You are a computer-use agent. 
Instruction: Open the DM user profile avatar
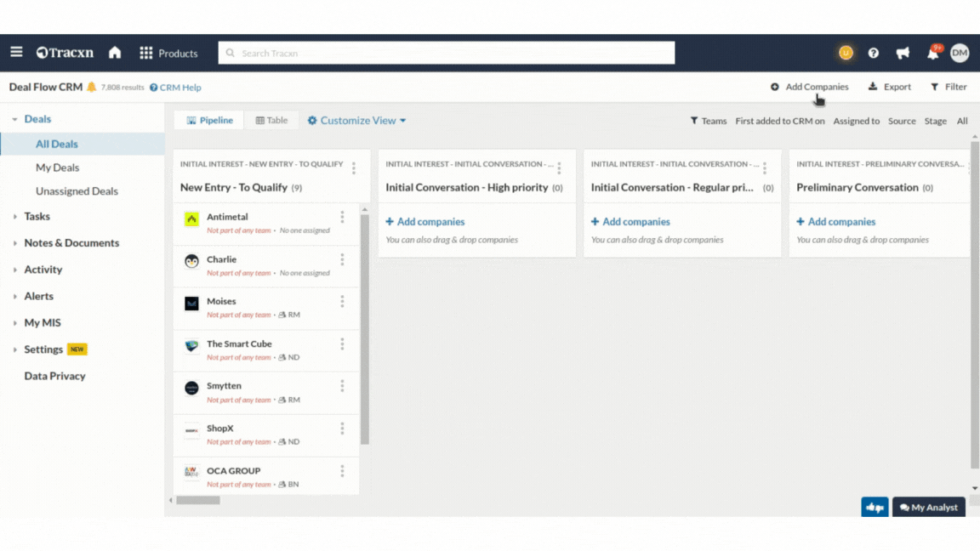[960, 53]
